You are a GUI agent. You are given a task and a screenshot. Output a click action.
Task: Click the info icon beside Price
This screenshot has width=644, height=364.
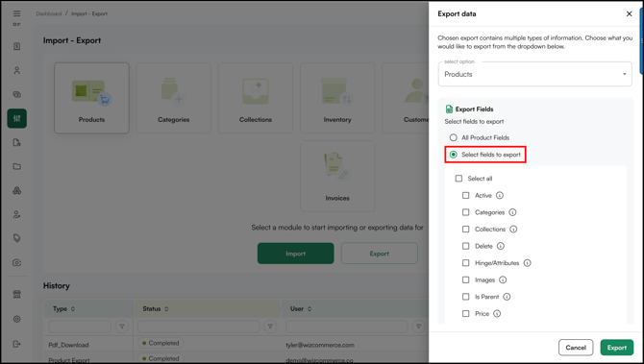[x=497, y=313]
